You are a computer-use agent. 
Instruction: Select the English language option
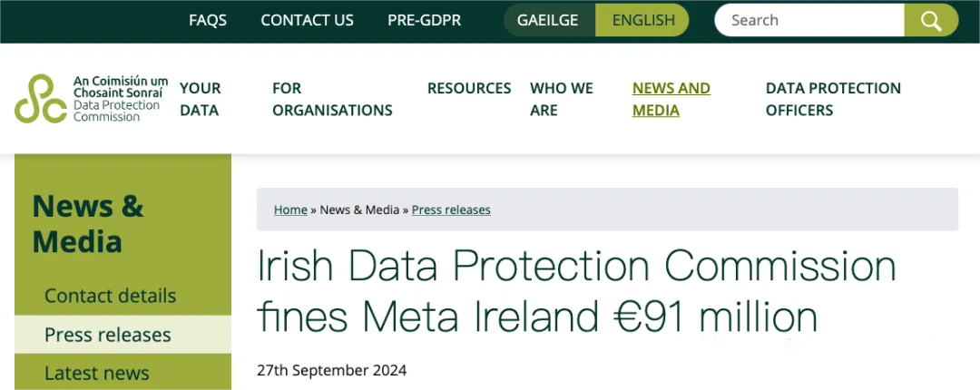point(643,20)
